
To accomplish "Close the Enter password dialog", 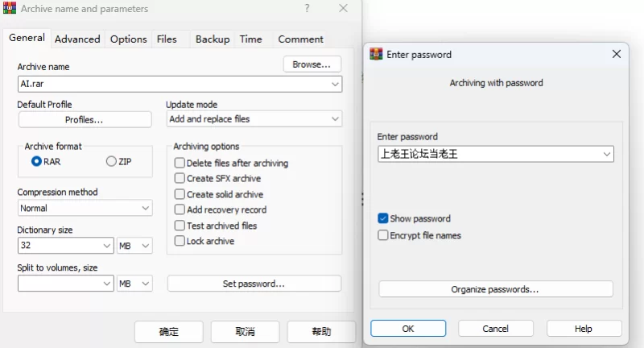I will coord(616,54).
